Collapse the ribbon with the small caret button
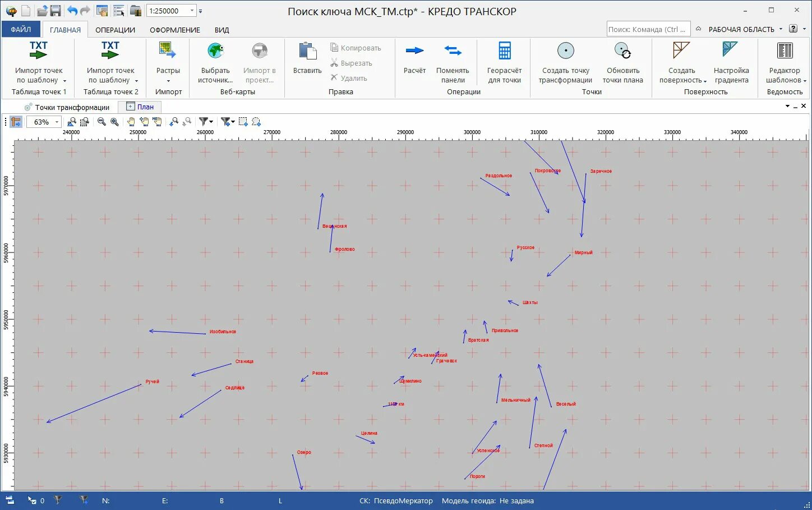The width and height of the screenshot is (812, 510). (x=698, y=29)
